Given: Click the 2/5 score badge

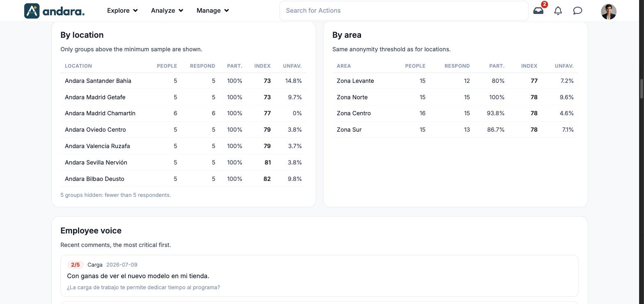Looking at the screenshot, I should coord(76,265).
